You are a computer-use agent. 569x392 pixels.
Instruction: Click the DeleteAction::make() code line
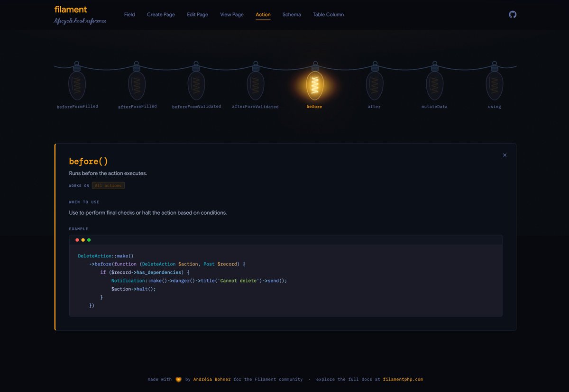pyautogui.click(x=106, y=256)
